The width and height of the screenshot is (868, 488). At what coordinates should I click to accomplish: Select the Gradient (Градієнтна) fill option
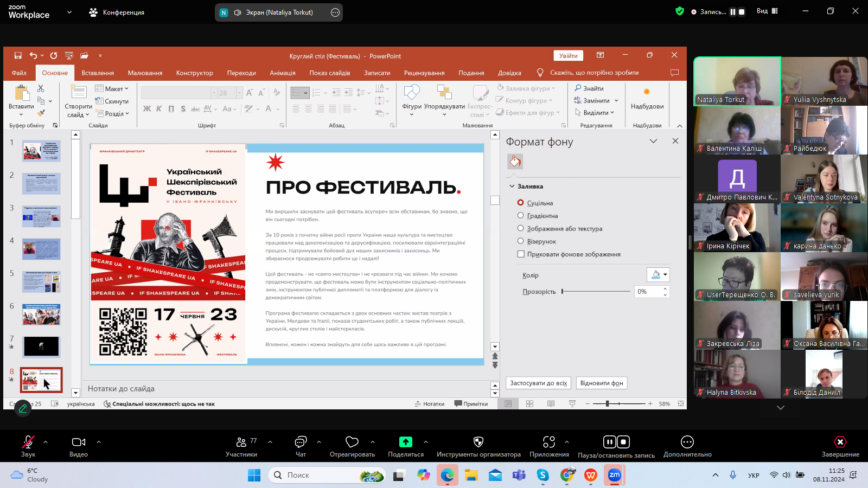(521, 216)
